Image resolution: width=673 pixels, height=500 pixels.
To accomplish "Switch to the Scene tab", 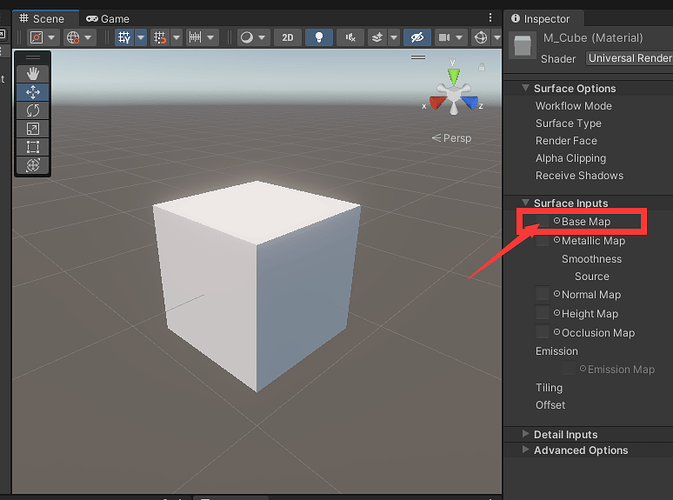I will (42, 19).
